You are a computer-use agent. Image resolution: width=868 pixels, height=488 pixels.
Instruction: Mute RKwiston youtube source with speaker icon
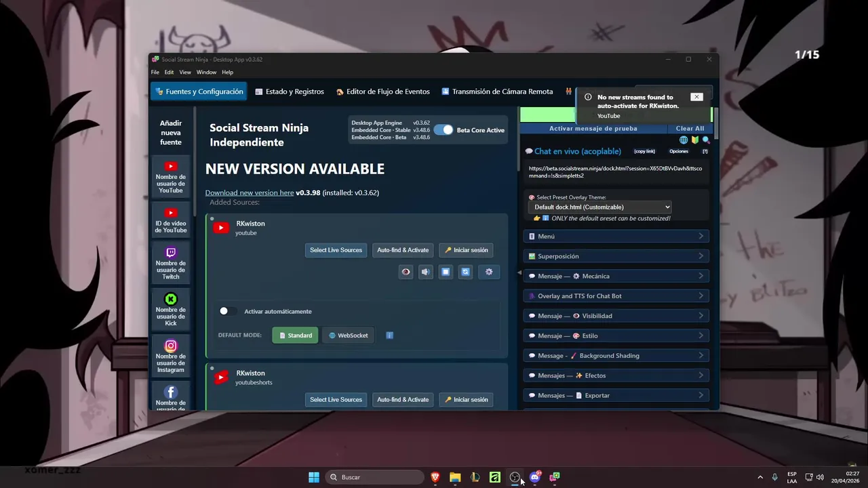click(x=425, y=272)
